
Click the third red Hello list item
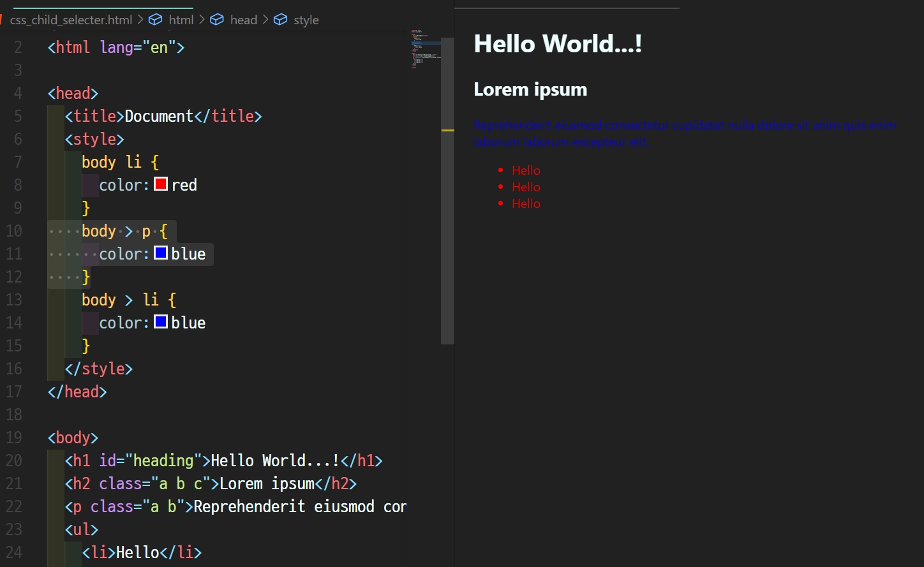click(x=526, y=203)
